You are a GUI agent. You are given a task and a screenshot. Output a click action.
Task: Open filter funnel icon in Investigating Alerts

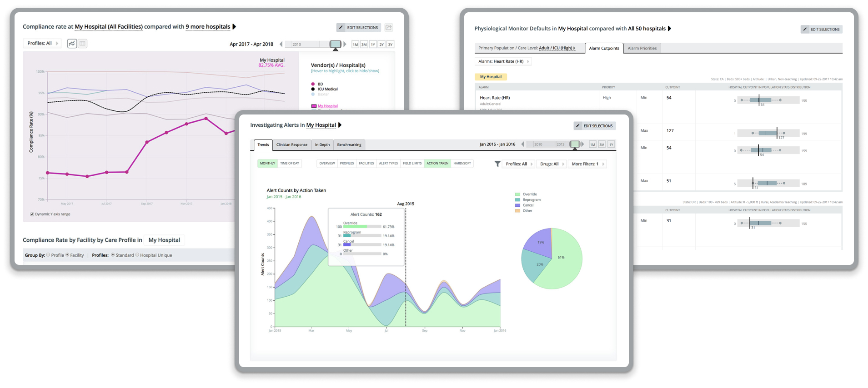click(x=497, y=164)
